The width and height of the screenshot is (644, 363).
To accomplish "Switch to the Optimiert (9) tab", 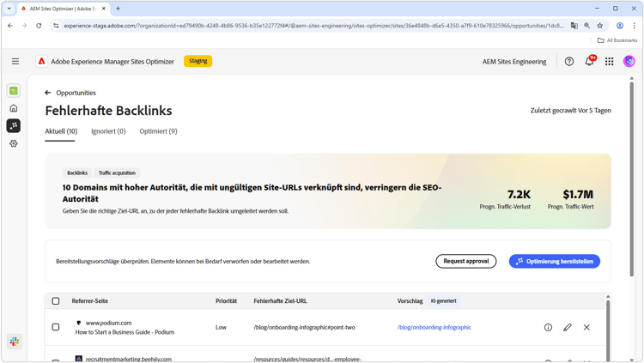I will tap(158, 131).
